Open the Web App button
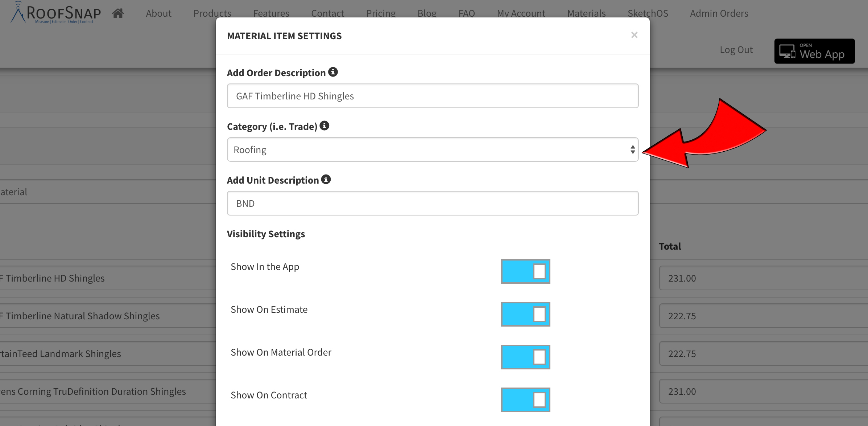 pos(814,51)
